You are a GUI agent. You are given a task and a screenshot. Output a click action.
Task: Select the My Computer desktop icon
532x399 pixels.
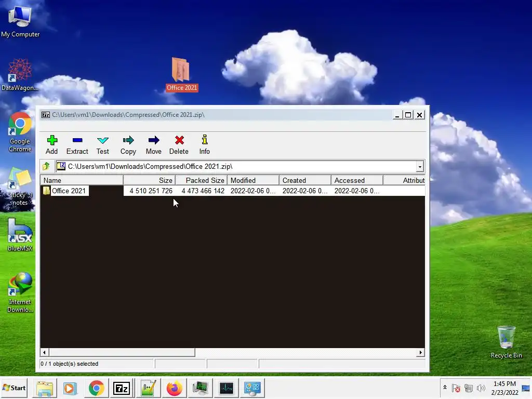pos(20,21)
